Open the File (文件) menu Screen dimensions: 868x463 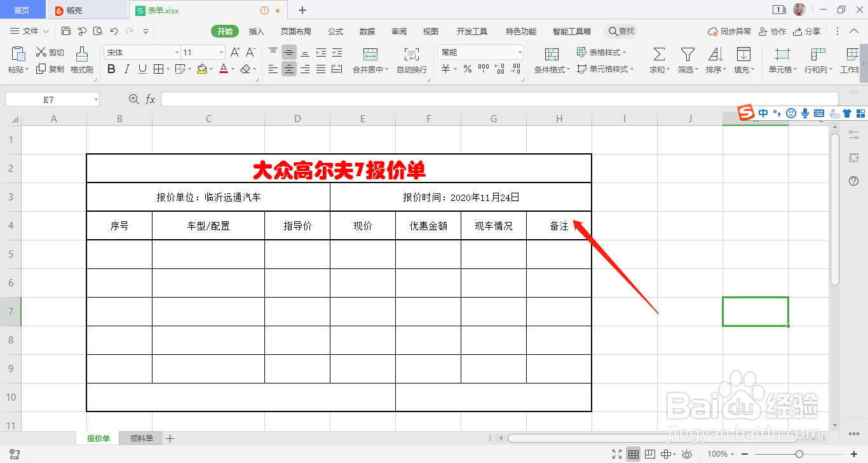point(30,31)
